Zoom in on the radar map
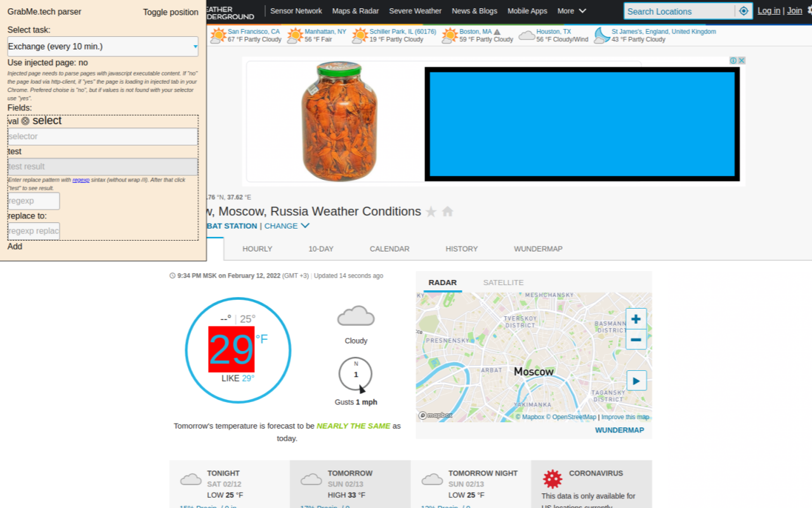Screen dimensions: 812x508 pos(636,319)
